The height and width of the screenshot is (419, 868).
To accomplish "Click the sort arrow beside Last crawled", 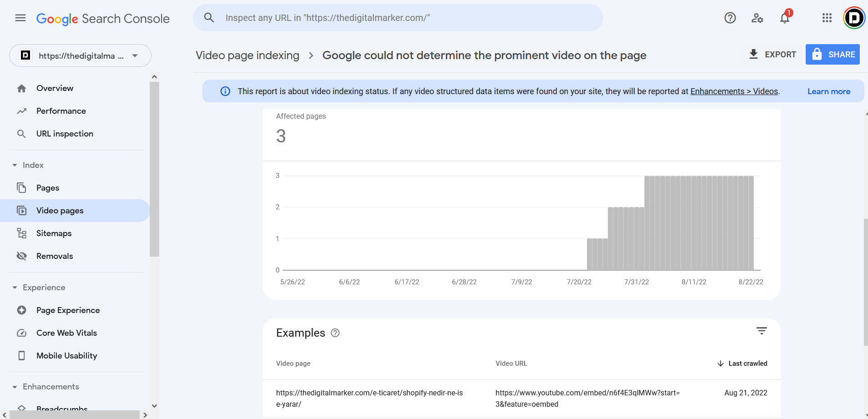I will (721, 363).
